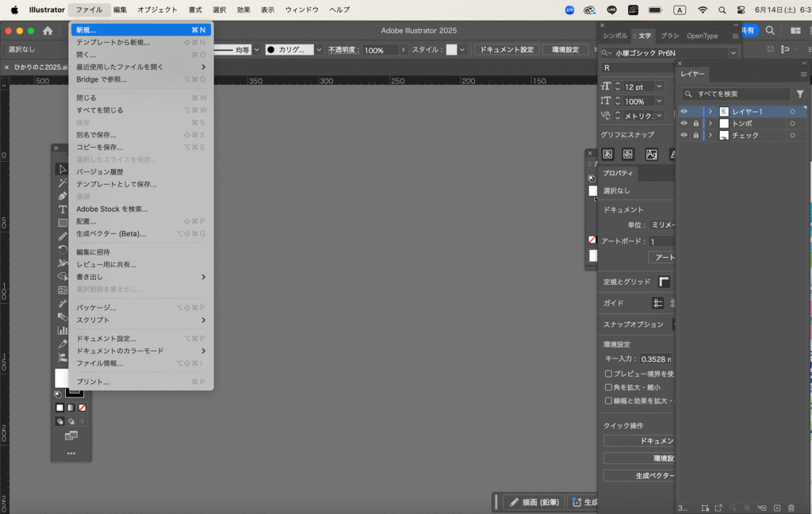Switch to the ブラシ tab

[669, 36]
